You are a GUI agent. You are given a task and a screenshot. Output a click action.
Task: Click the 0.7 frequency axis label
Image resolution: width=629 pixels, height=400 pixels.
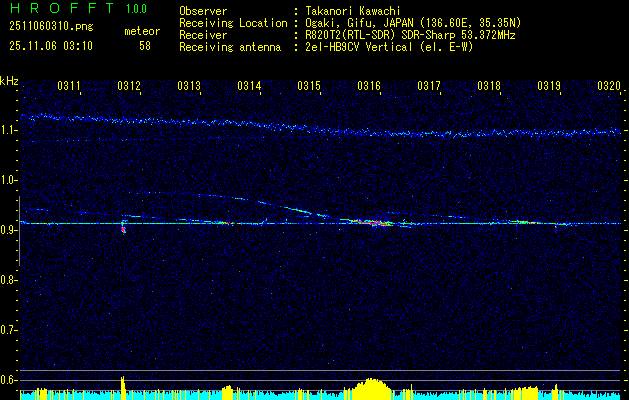[9, 329]
